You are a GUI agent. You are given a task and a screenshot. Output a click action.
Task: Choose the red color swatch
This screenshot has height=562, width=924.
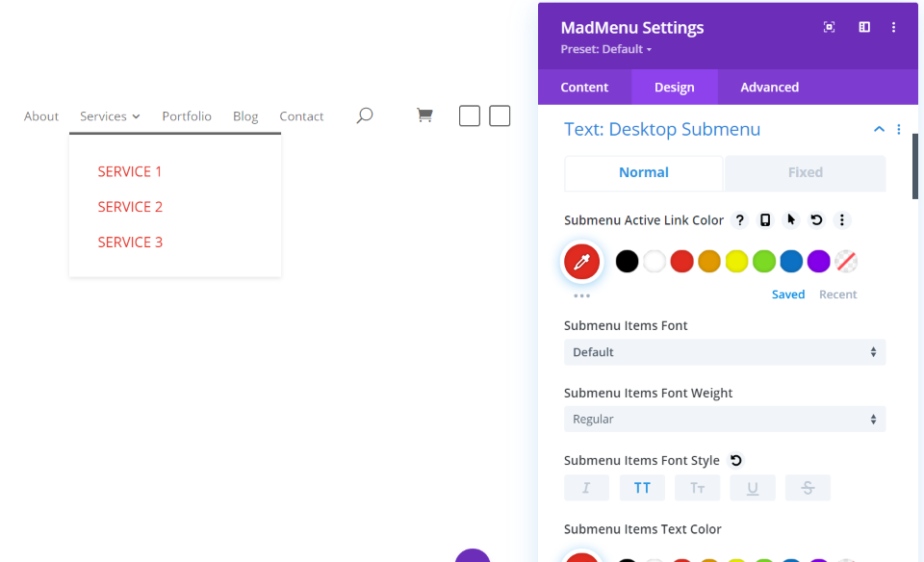click(x=681, y=262)
